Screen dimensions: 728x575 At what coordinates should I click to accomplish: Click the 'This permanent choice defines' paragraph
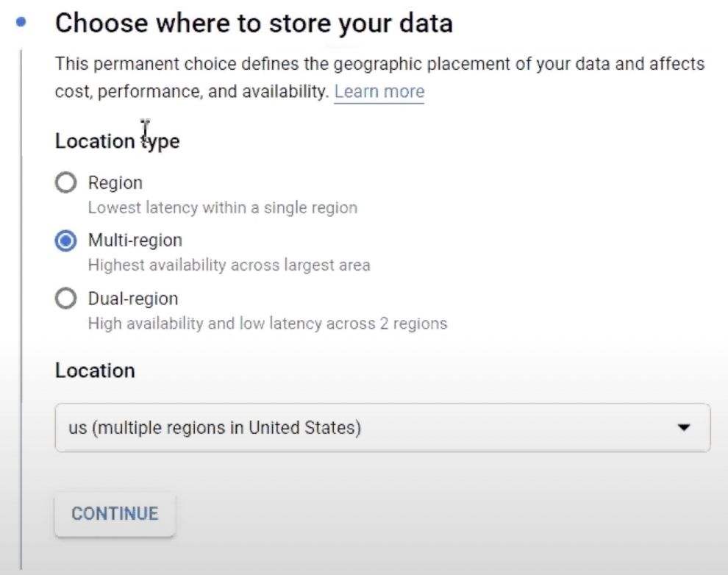(x=379, y=77)
